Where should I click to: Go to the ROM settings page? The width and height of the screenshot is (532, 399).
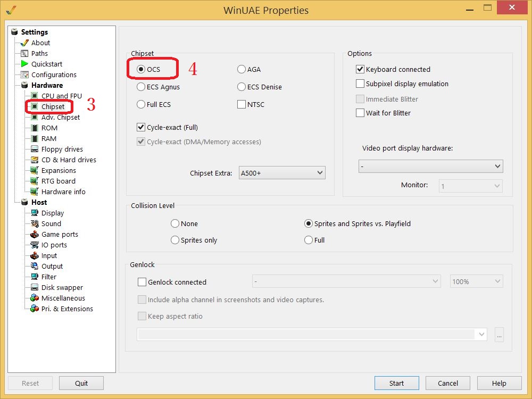pos(49,128)
